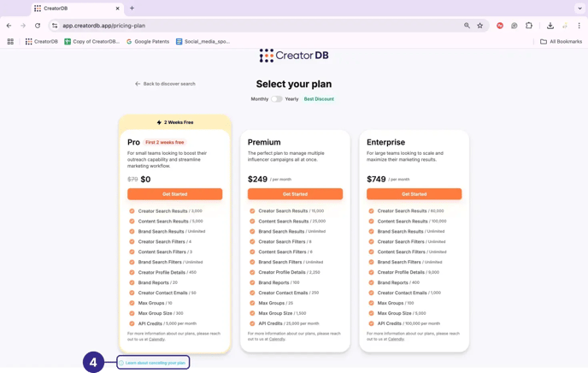The image size is (588, 373).
Task: Go back to discover search
Action: (165, 84)
